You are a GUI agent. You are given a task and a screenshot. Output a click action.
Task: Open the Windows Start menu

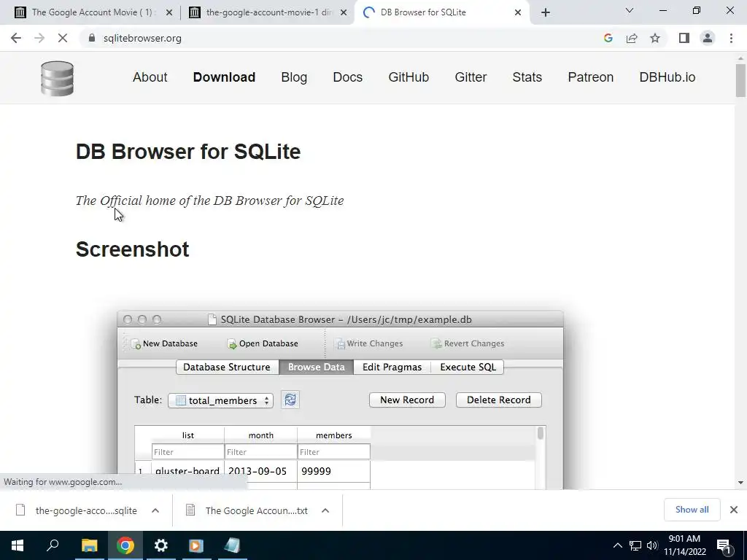coord(18,545)
